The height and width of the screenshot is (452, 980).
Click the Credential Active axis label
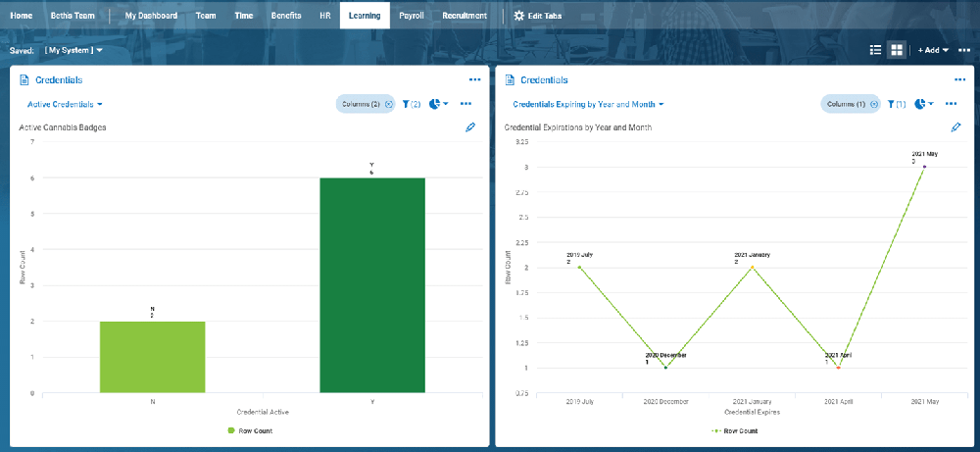[x=263, y=413]
